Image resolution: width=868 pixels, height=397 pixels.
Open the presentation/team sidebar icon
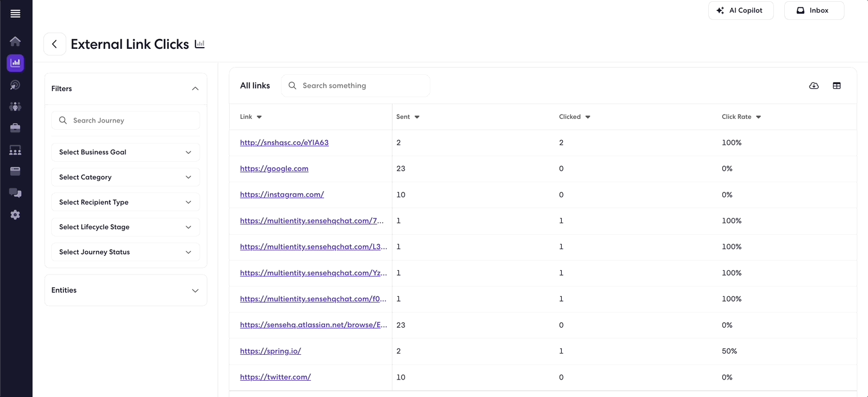[x=15, y=150]
